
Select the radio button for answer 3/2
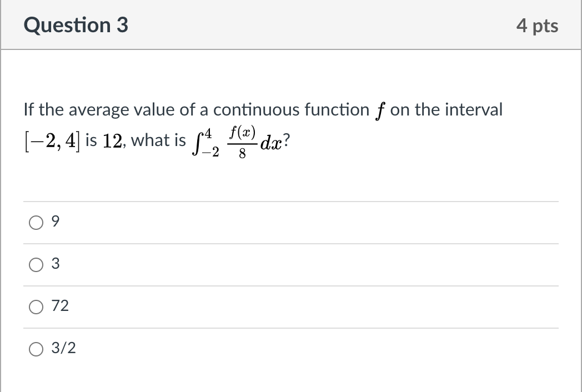click(x=36, y=349)
